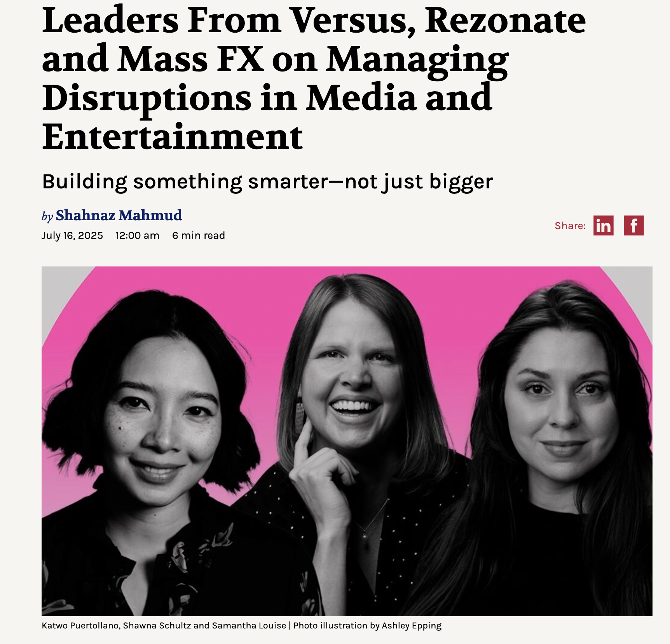Select the subtitle "Building something smarter—not just bigger"
The image size is (670, 644).
coord(267,181)
